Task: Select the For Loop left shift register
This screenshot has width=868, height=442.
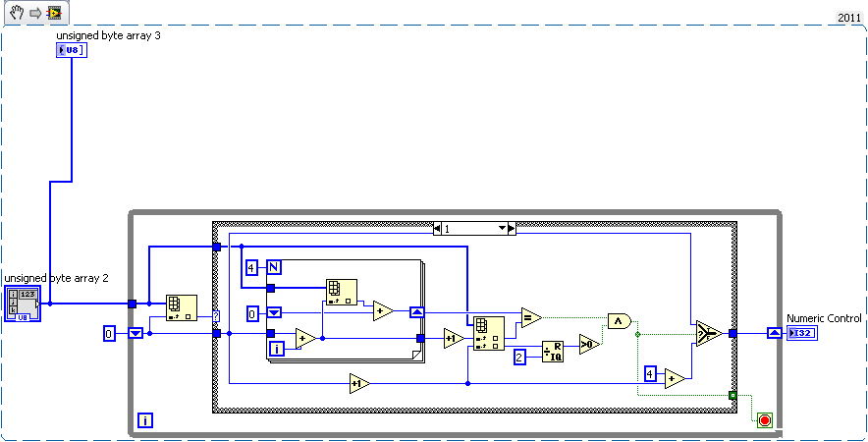Action: [274, 313]
